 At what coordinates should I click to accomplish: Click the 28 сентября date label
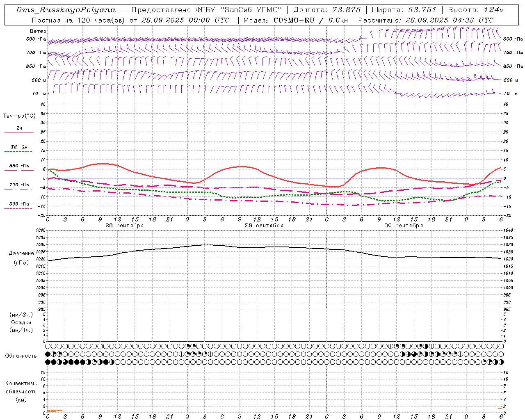[125, 226]
